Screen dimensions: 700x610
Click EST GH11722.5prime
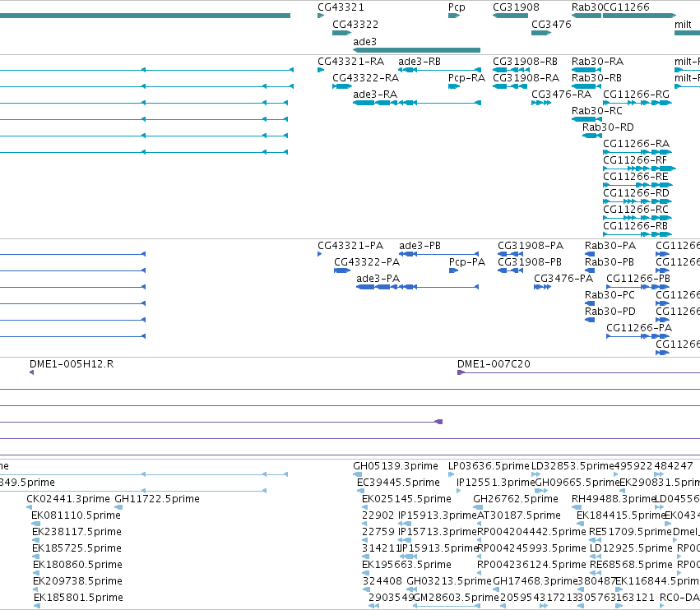pyautogui.click(x=118, y=507)
